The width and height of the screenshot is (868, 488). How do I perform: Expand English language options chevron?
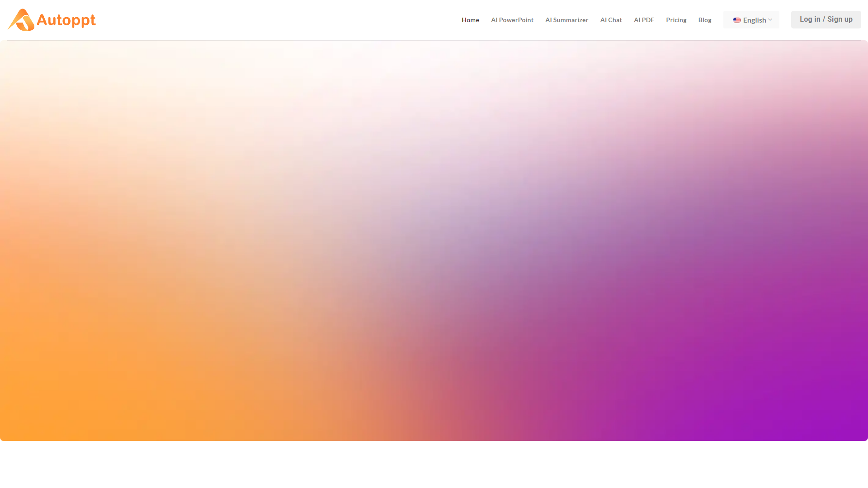770,20
